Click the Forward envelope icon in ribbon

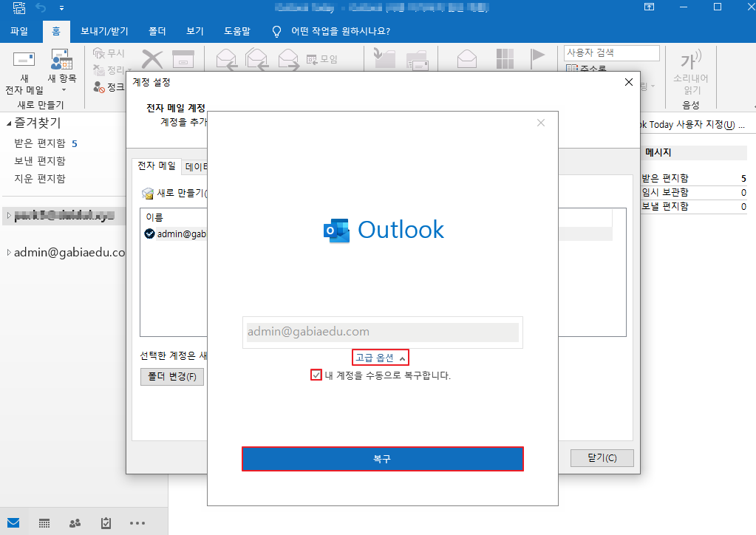click(288, 59)
